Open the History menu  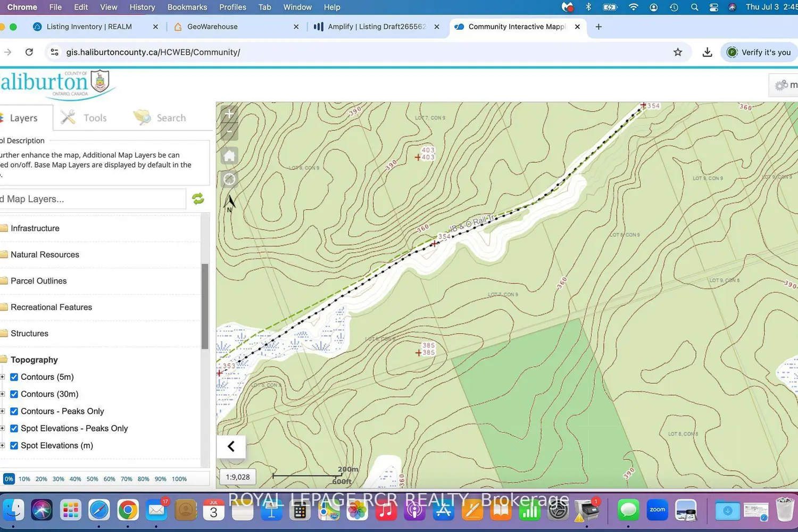(142, 7)
